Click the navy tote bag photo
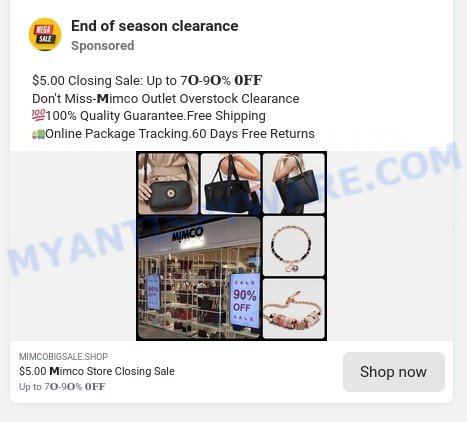The width and height of the screenshot is (467, 422). click(x=293, y=184)
